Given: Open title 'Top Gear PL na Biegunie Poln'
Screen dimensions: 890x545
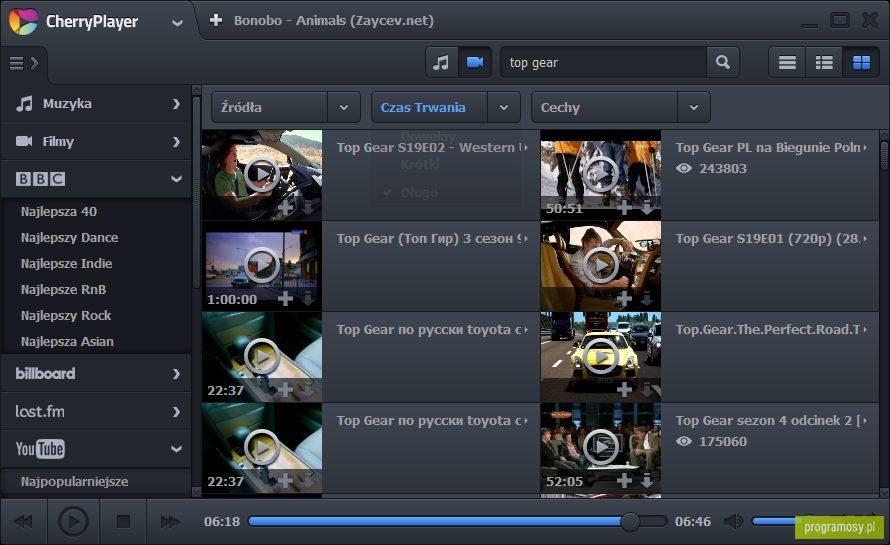Looking at the screenshot, I should click(x=767, y=148).
